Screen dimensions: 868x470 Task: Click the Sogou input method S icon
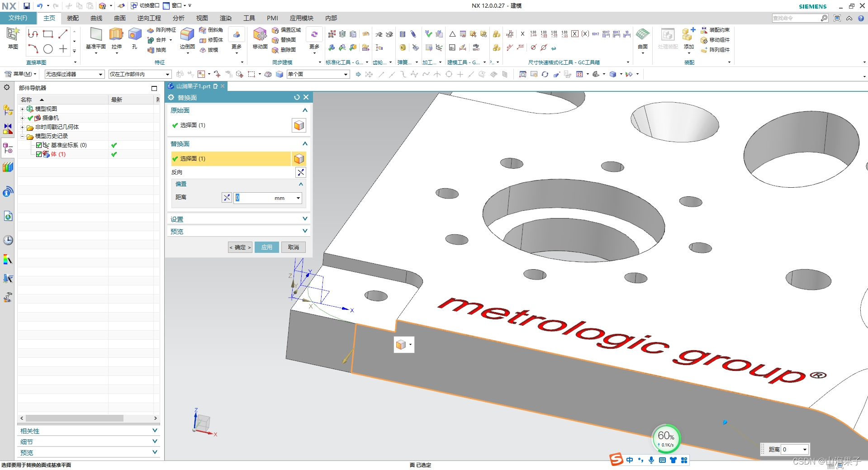click(x=616, y=460)
